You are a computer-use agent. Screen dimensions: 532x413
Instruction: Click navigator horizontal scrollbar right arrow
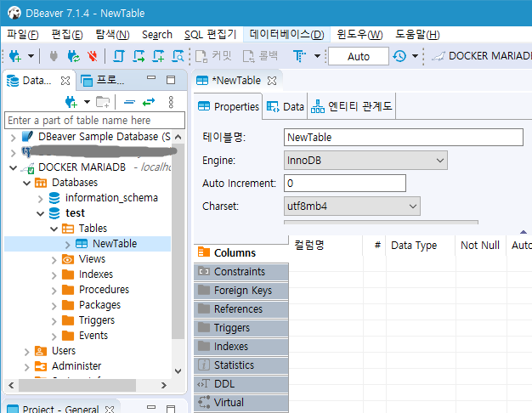click(x=164, y=386)
